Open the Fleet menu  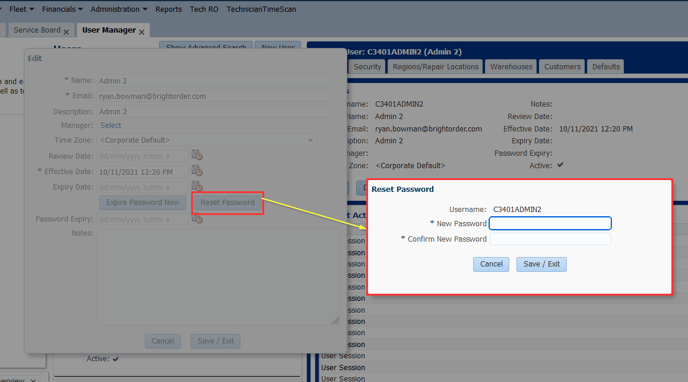tap(21, 9)
